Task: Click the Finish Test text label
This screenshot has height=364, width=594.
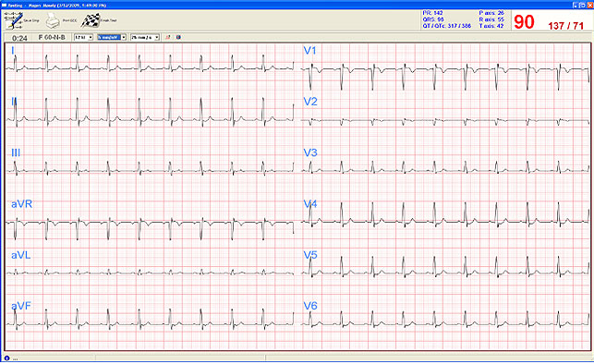Action: (109, 20)
